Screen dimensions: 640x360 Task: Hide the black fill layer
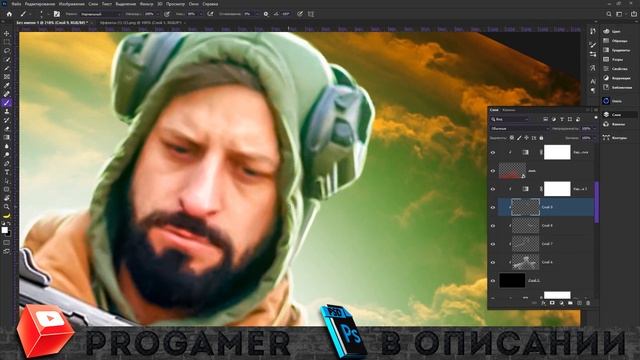point(493,281)
